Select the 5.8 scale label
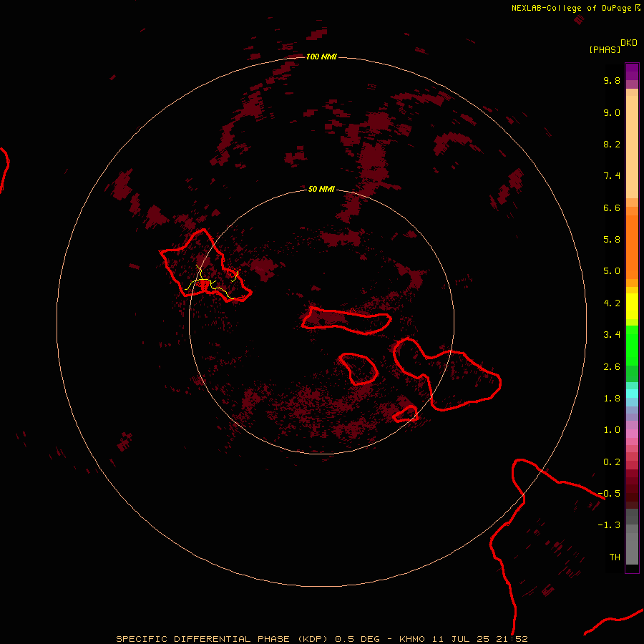Viewport: 644px width, 644px height. click(612, 240)
